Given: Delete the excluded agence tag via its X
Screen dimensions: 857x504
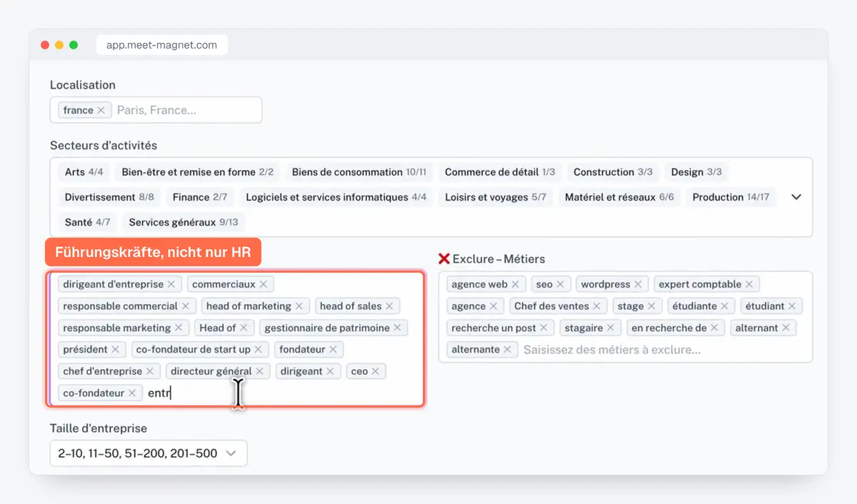Looking at the screenshot, I should tap(493, 306).
